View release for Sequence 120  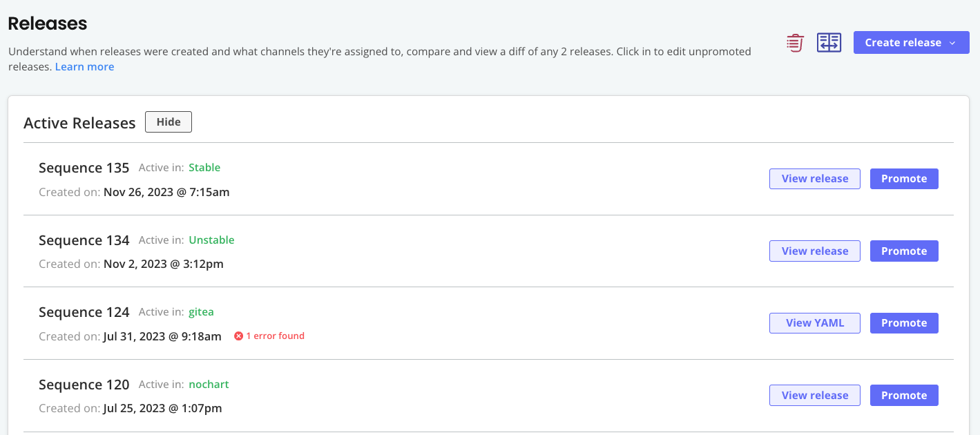[x=814, y=396]
